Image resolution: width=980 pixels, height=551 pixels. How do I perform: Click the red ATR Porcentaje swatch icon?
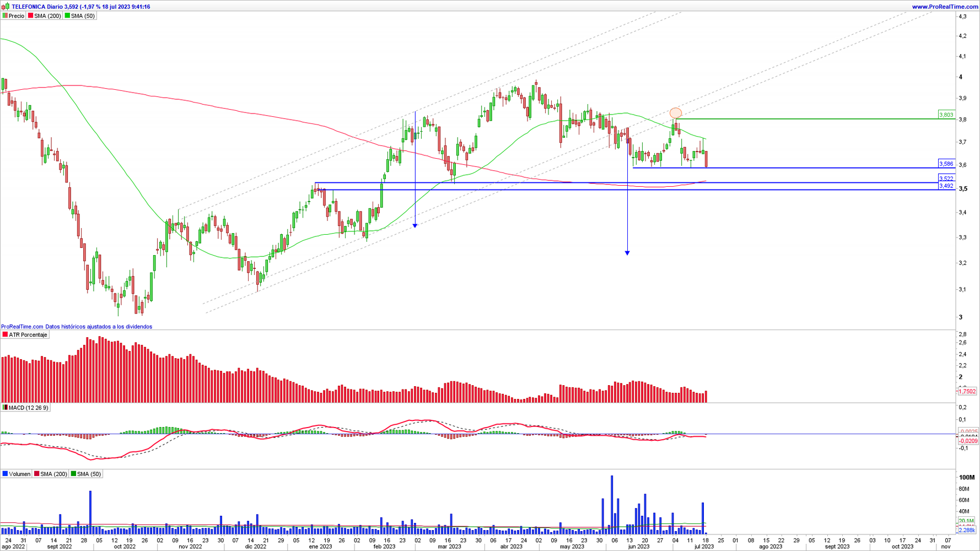(x=5, y=334)
